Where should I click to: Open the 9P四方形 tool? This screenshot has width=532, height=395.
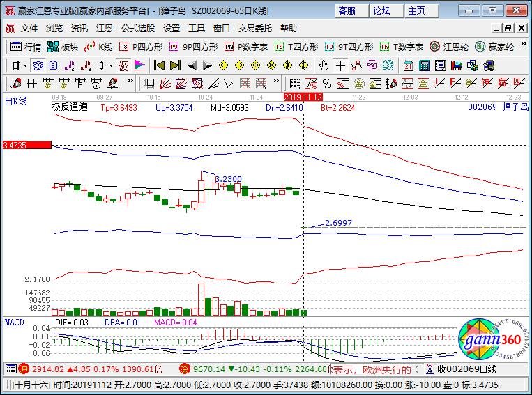(193, 47)
